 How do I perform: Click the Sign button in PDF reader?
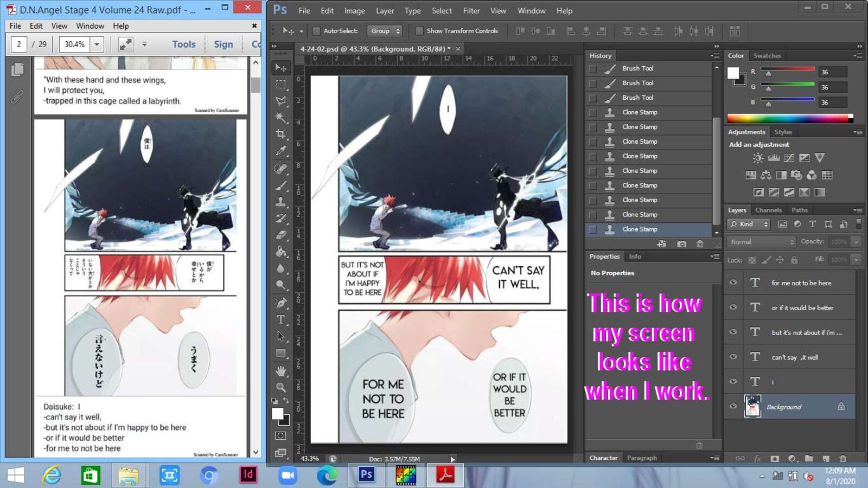click(x=223, y=44)
